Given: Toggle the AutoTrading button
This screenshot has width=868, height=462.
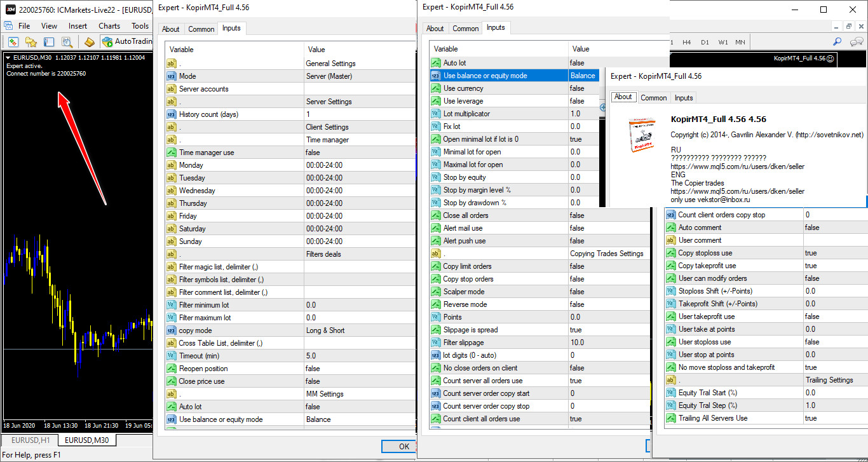Looking at the screenshot, I should (127, 42).
